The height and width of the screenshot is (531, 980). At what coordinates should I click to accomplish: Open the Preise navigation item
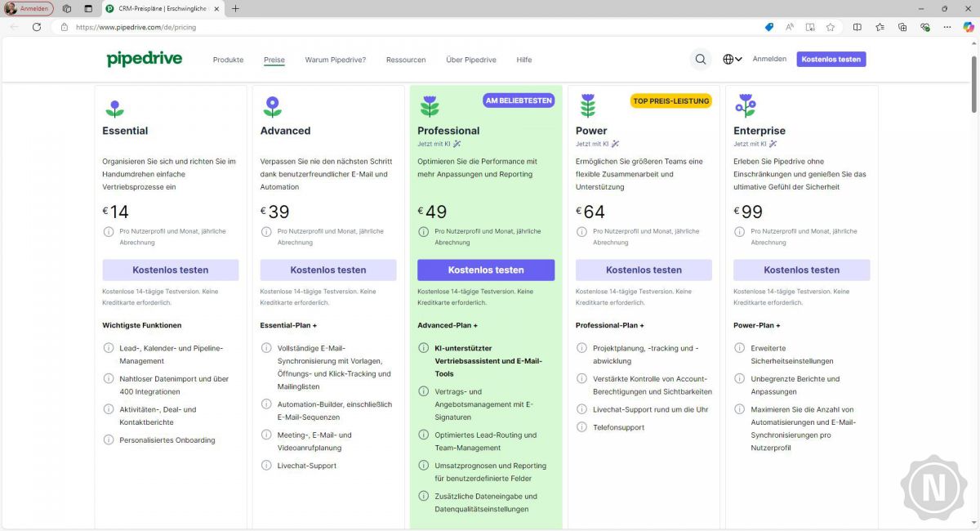coord(274,60)
